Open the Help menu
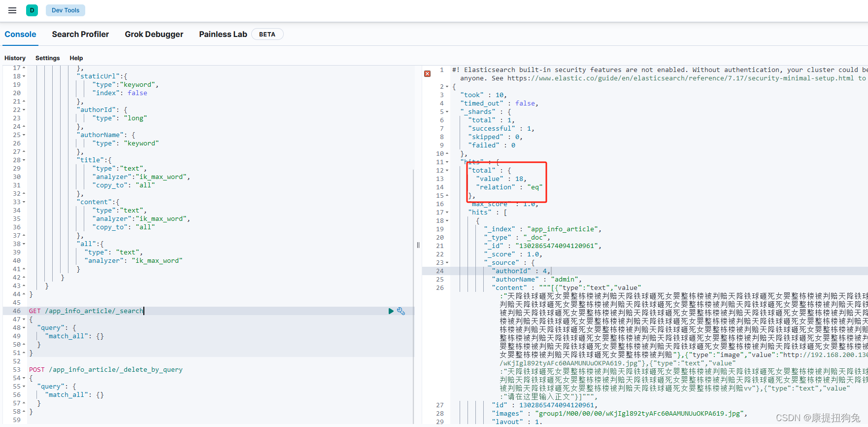The height and width of the screenshot is (427, 868). click(76, 58)
